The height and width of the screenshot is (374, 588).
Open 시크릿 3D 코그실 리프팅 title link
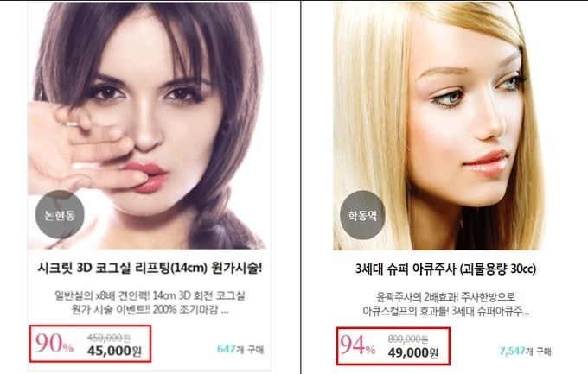point(150,269)
